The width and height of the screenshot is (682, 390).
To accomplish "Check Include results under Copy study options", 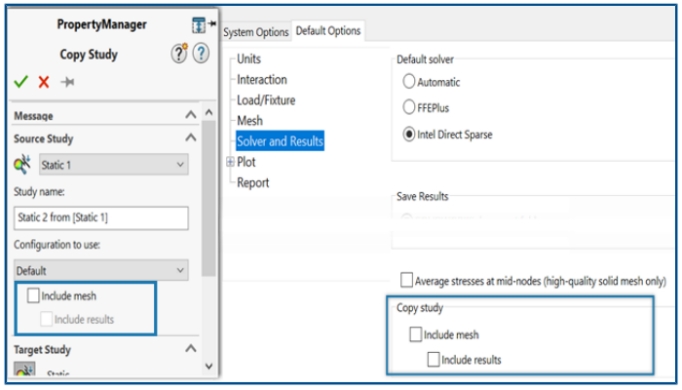I will point(433,360).
